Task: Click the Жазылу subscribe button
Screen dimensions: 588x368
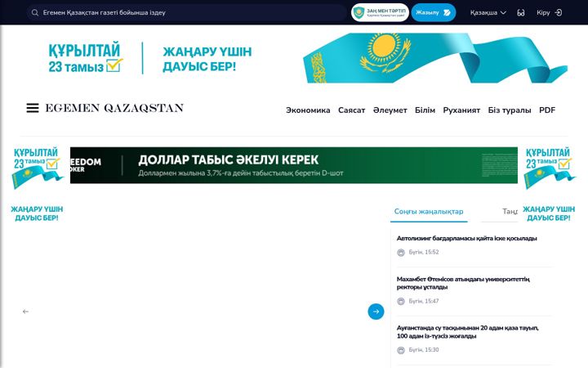Action: (434, 12)
